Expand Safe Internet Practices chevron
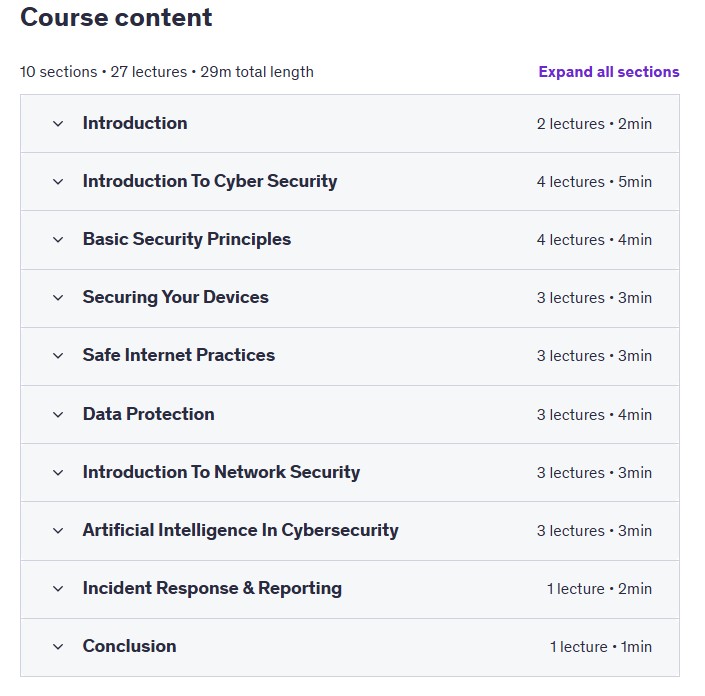 pos(58,356)
